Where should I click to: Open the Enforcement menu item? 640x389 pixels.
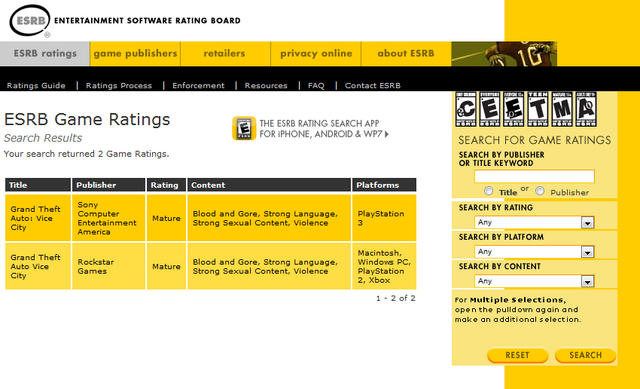click(x=198, y=86)
